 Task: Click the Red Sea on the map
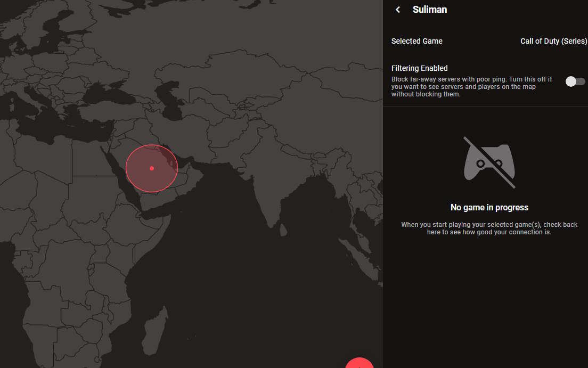coord(120,176)
